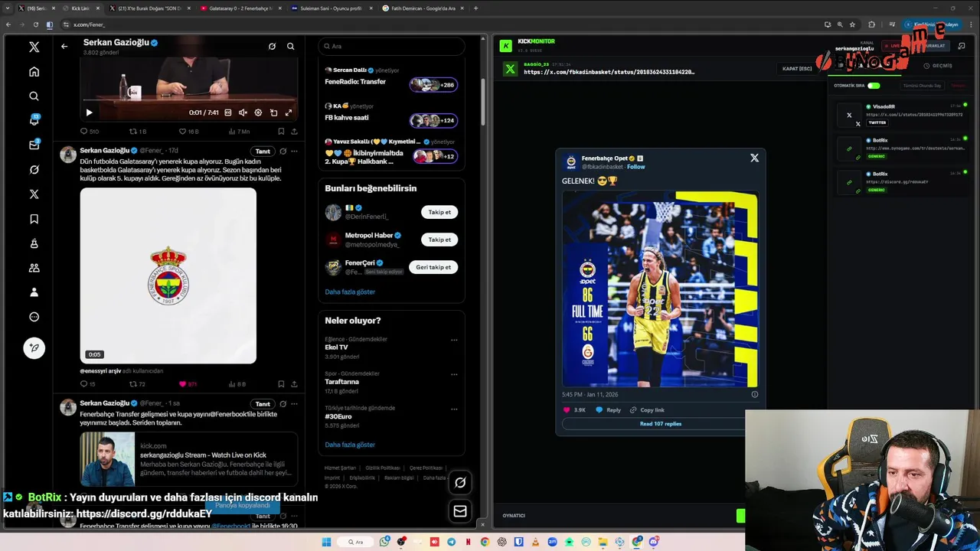Viewport: 980px width, 551px height.
Task: Switch to Suleiman Sani browser tab
Action: [331, 8]
